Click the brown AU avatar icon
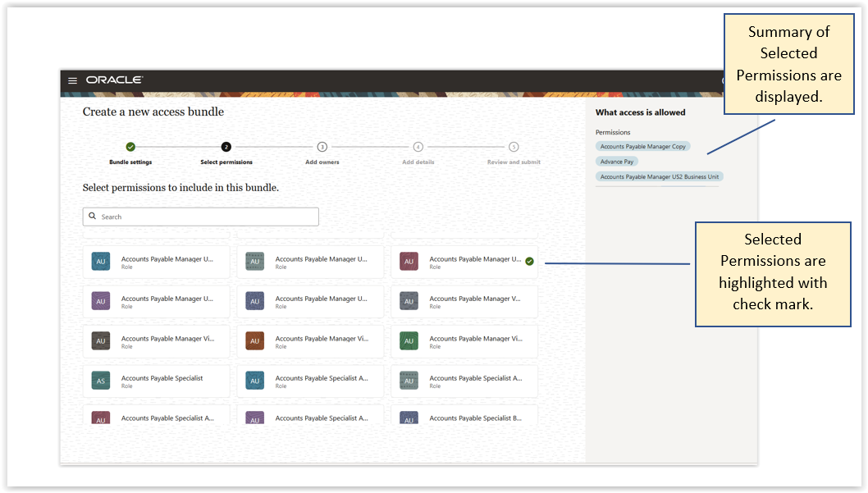 coord(254,341)
